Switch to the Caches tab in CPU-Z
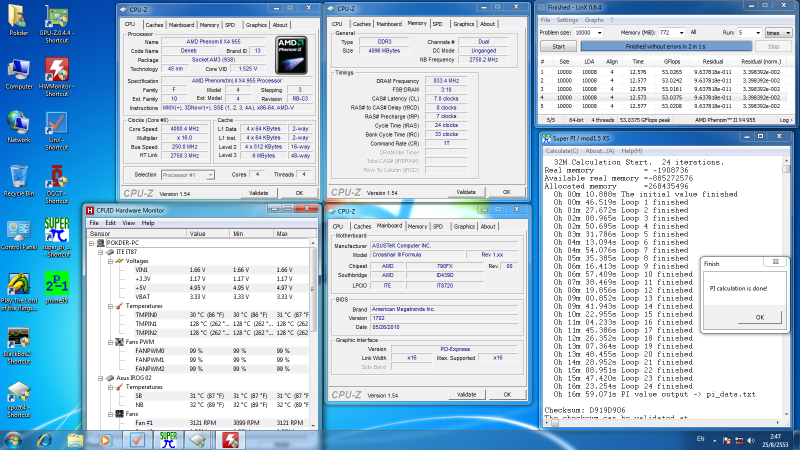800x450 pixels. click(x=154, y=24)
